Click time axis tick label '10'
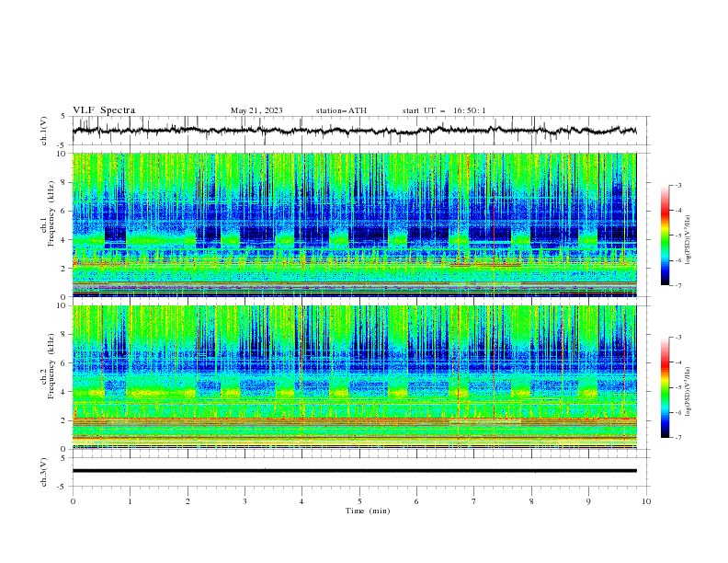Viewport: 728px width, 563px height. pos(646,501)
